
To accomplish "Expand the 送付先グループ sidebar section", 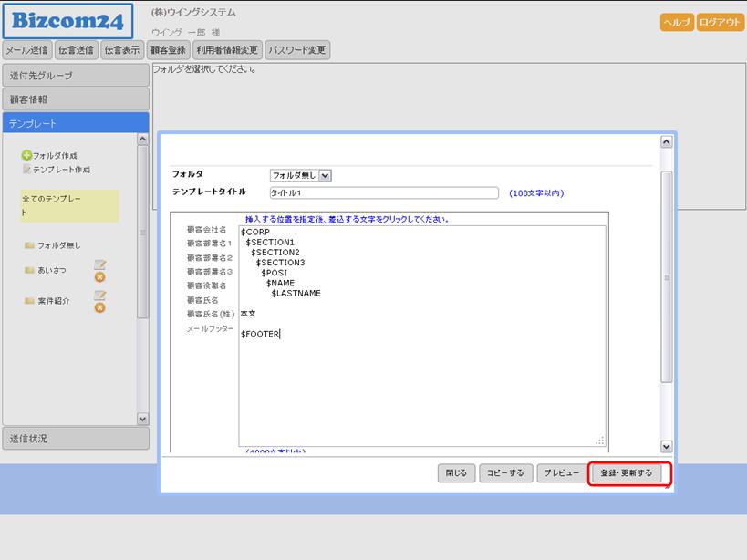I will click(x=75, y=76).
